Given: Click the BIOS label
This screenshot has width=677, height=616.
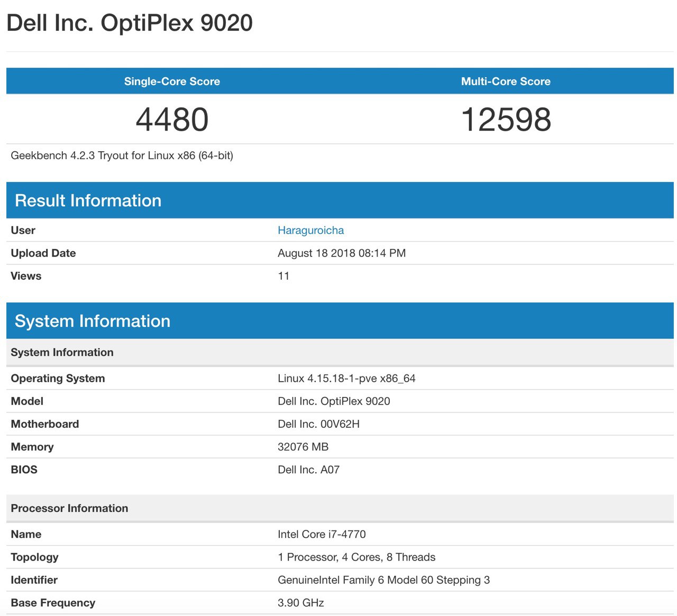Looking at the screenshot, I should [24, 470].
